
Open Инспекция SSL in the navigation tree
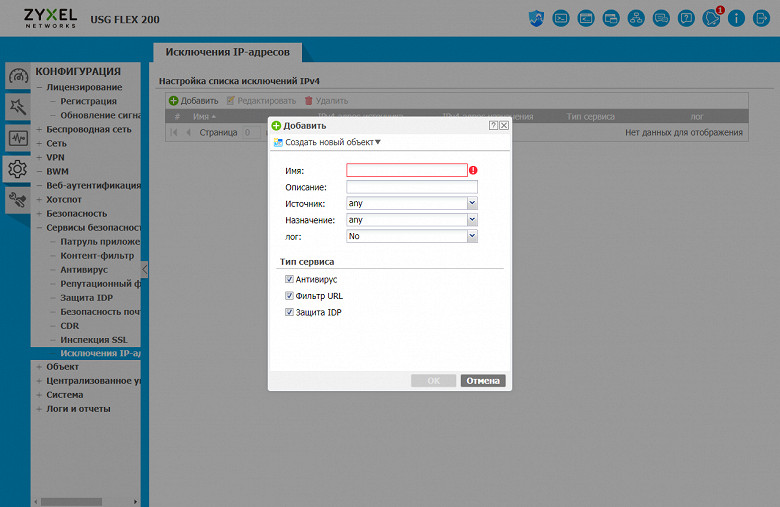(x=94, y=340)
